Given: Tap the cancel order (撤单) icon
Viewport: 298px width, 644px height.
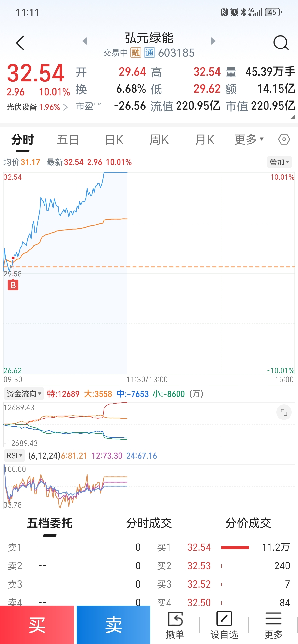Looking at the screenshot, I should (175, 624).
